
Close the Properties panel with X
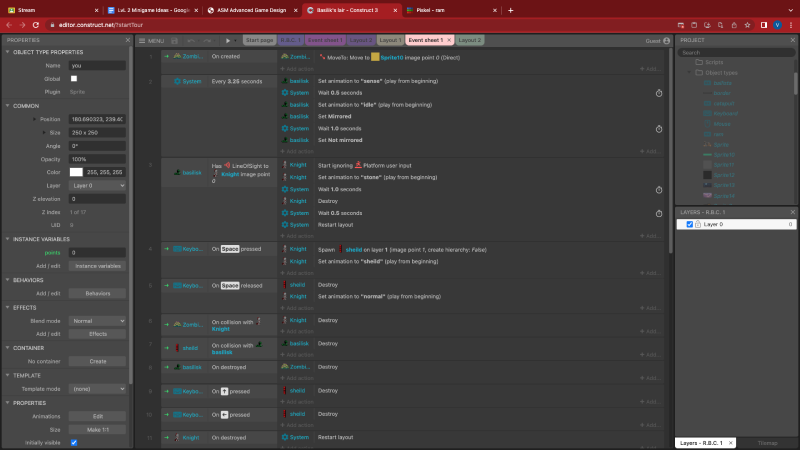coord(128,41)
